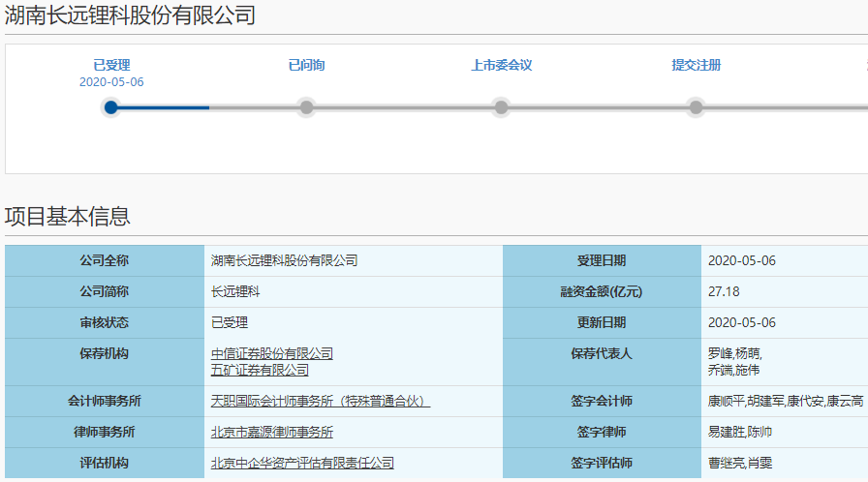Click the 提交注册 stage label
Viewport: 868px width, 482px height.
click(x=696, y=66)
